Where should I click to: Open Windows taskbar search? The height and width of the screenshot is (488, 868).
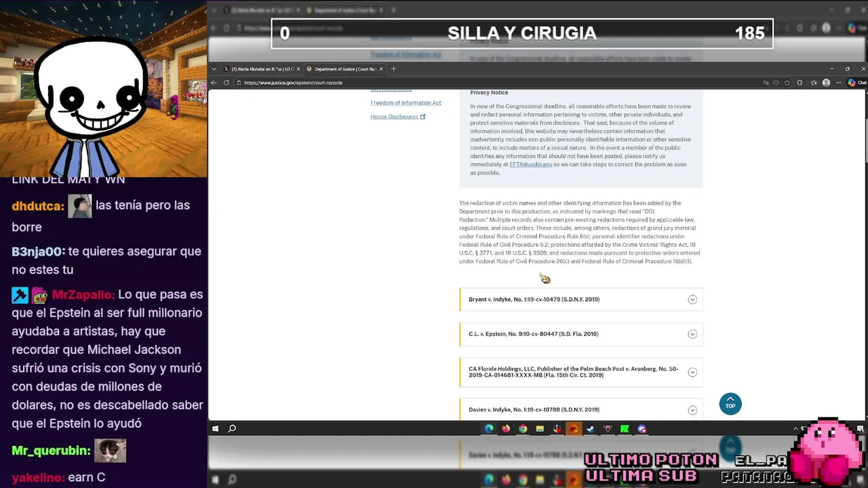coord(232,428)
